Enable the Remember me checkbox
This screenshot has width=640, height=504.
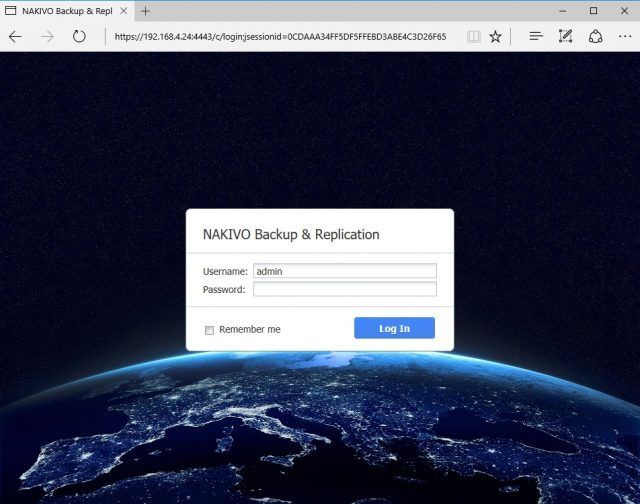click(x=209, y=330)
